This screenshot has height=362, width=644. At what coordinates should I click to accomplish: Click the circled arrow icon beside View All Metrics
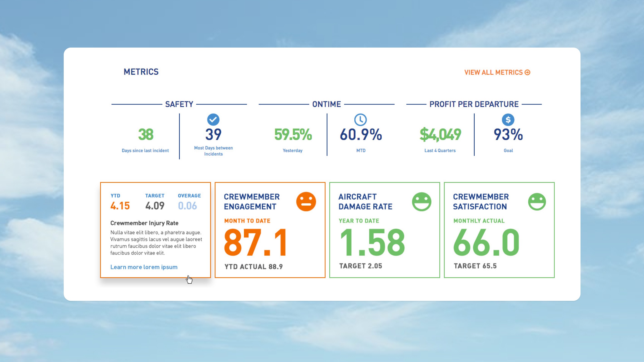(527, 72)
